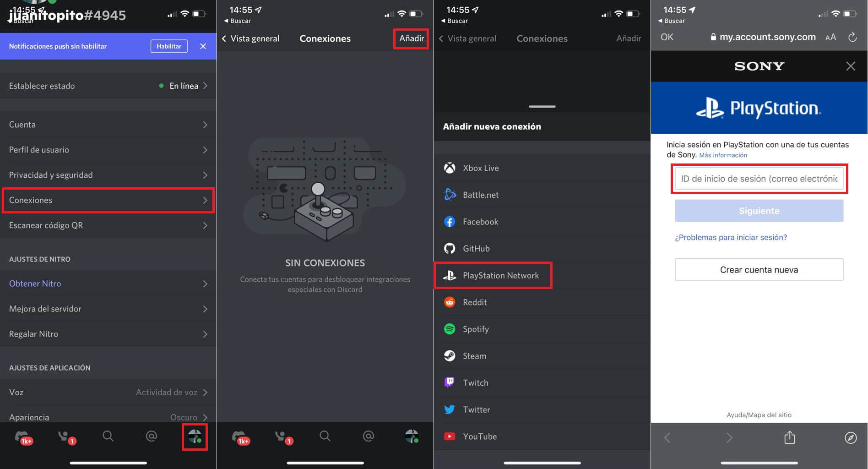The height and width of the screenshot is (469, 868).
Task: Open search tab in Conexiones screen
Action: pos(325,436)
